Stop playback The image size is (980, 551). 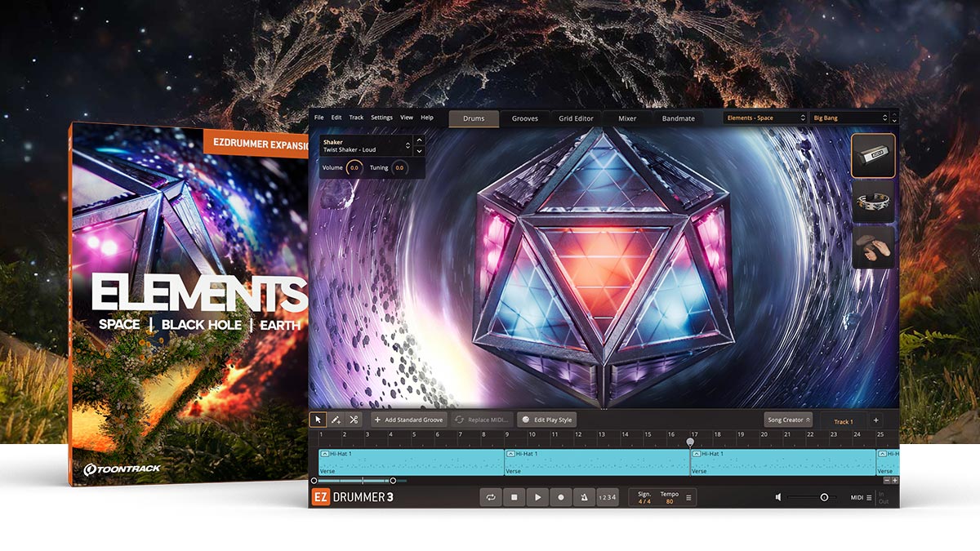tap(514, 497)
